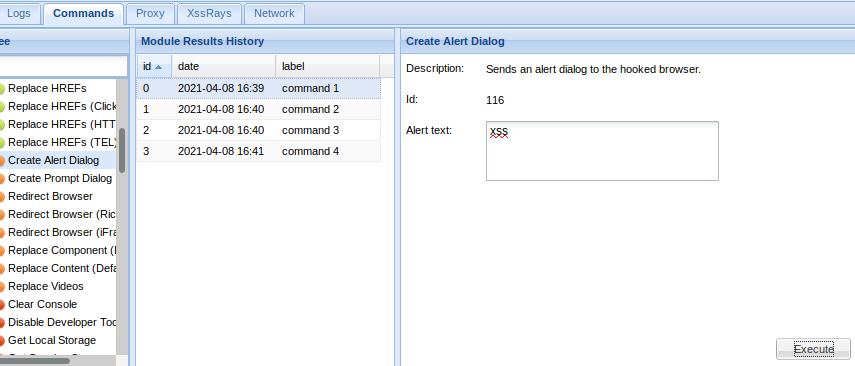Screen dimensions: 855x366
Task: Open the Replace Component module
Action: pos(62,250)
